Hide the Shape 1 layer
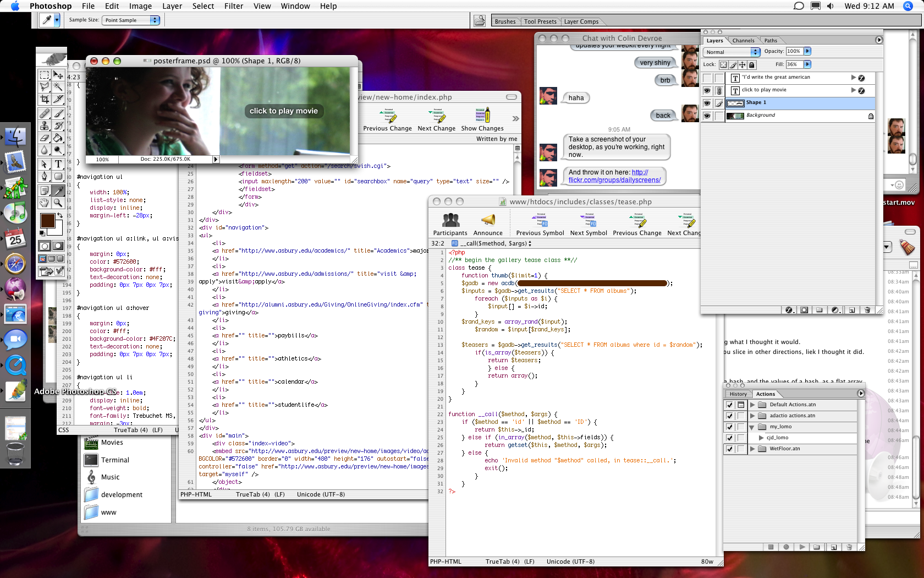924x578 pixels. coord(707,103)
